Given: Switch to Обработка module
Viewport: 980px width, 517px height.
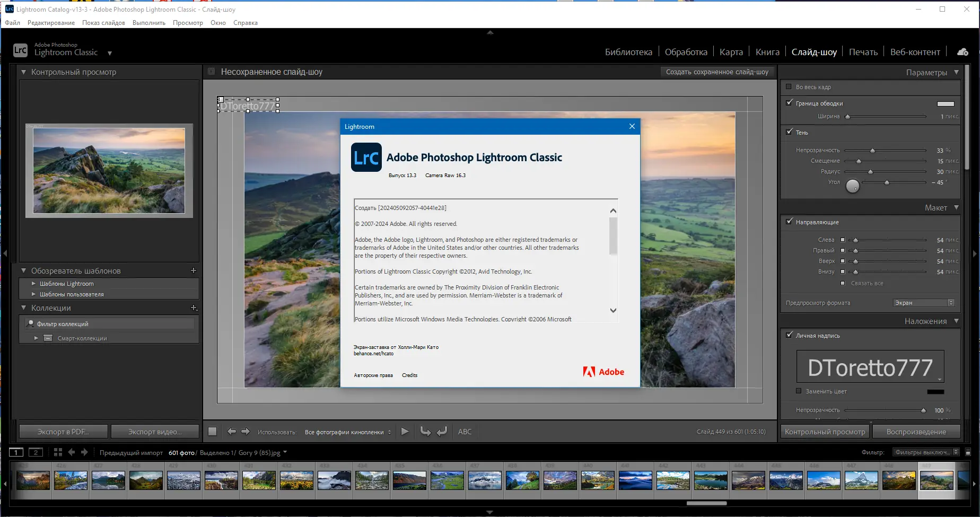Looking at the screenshot, I should 686,52.
